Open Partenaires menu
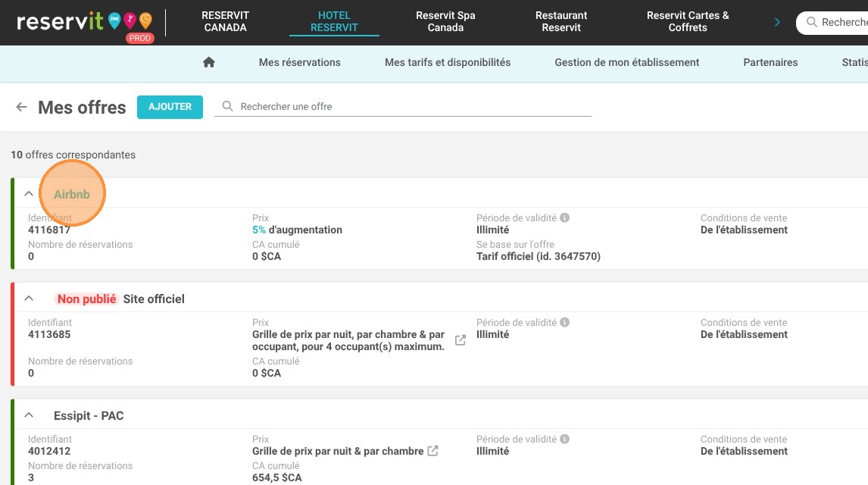 coord(770,63)
